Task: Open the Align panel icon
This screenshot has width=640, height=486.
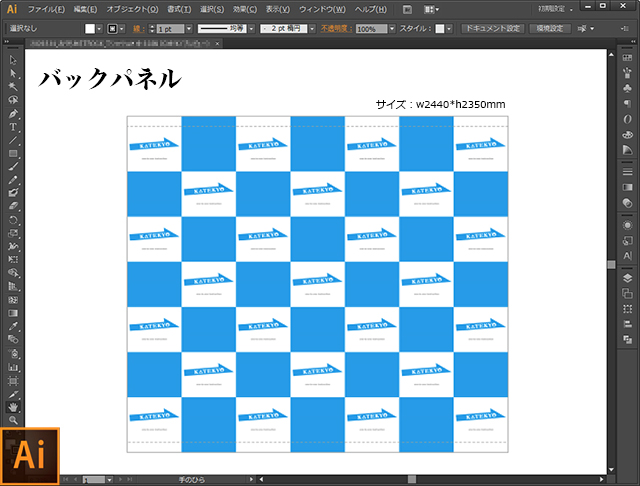Action: 627,324
